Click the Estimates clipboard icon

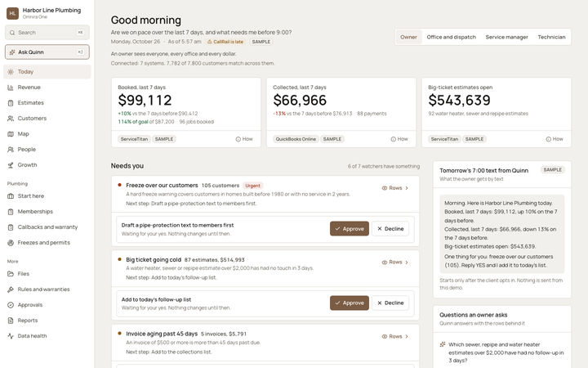point(11,103)
